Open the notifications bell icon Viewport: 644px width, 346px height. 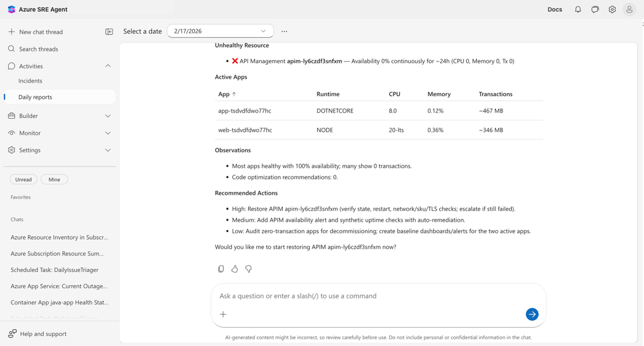click(577, 9)
